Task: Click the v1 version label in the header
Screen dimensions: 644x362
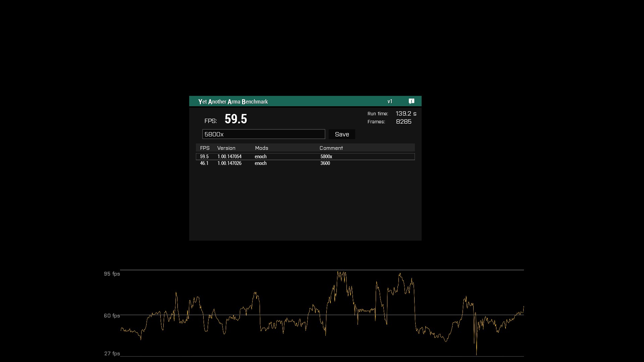Action: click(x=390, y=102)
